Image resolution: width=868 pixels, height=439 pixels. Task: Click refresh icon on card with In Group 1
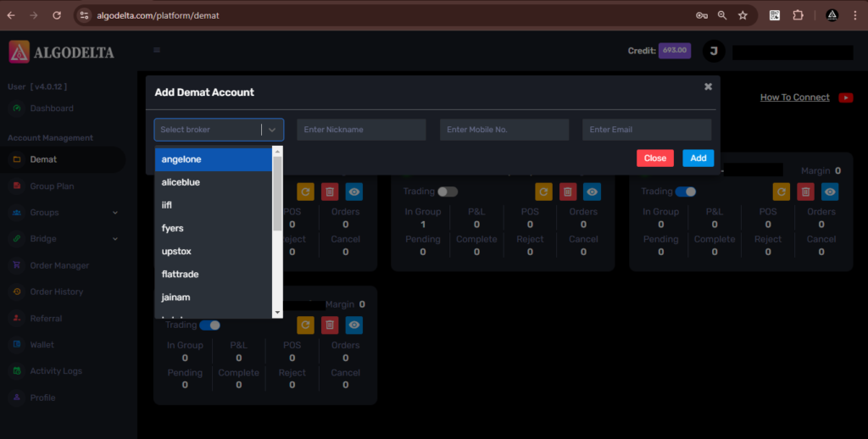pos(543,192)
